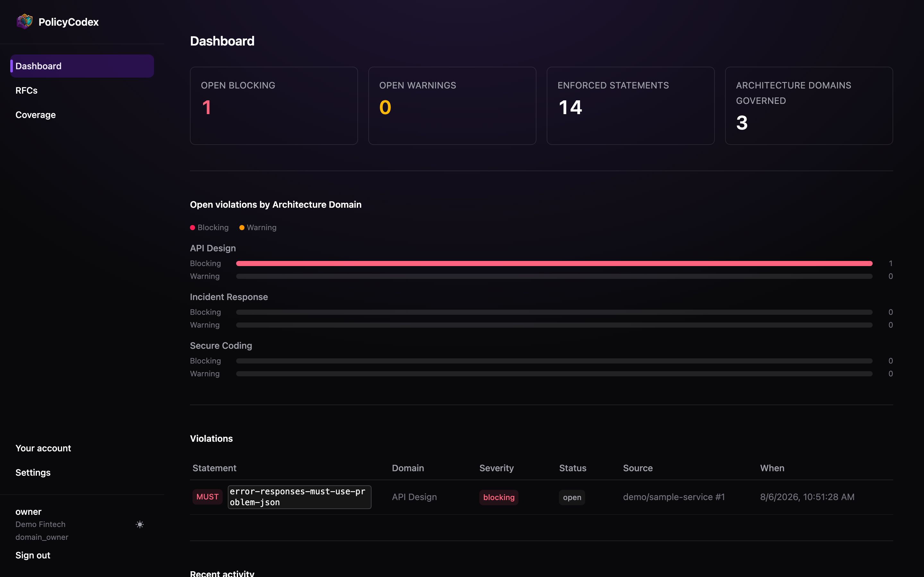Open the Dashboard sidebar item
The width and height of the screenshot is (924, 577).
click(82, 66)
